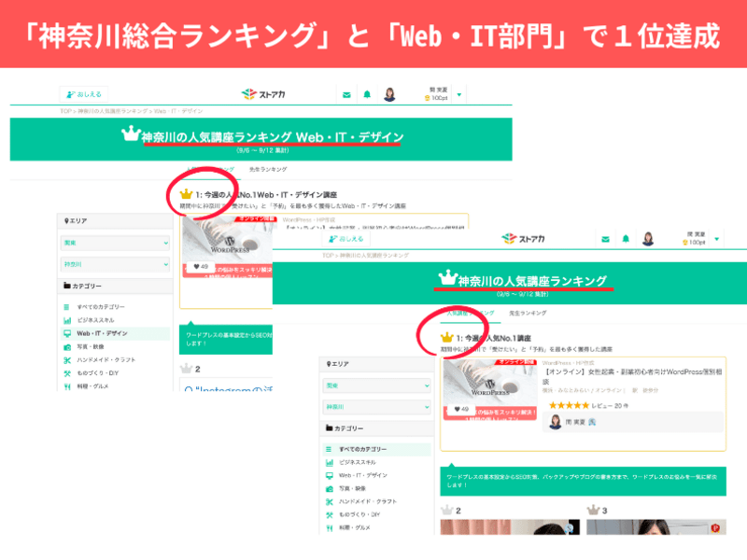Click the teacher avatar 関 美夏 in the course card

(x=556, y=422)
